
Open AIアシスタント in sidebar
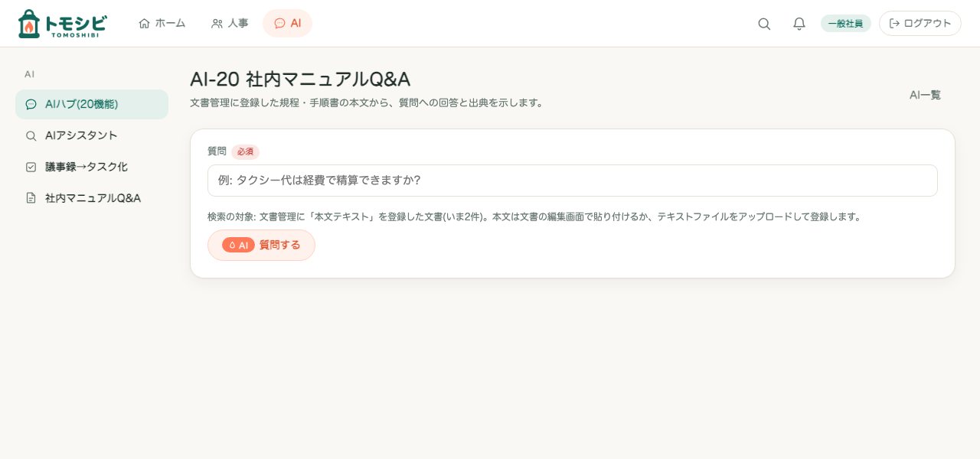(92, 135)
